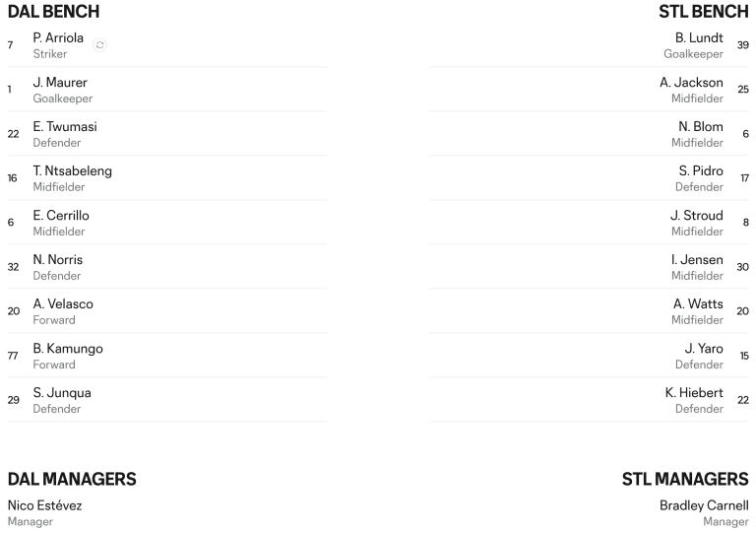Select B. Kamungo, number 77
The image size is (756, 533).
(166, 356)
